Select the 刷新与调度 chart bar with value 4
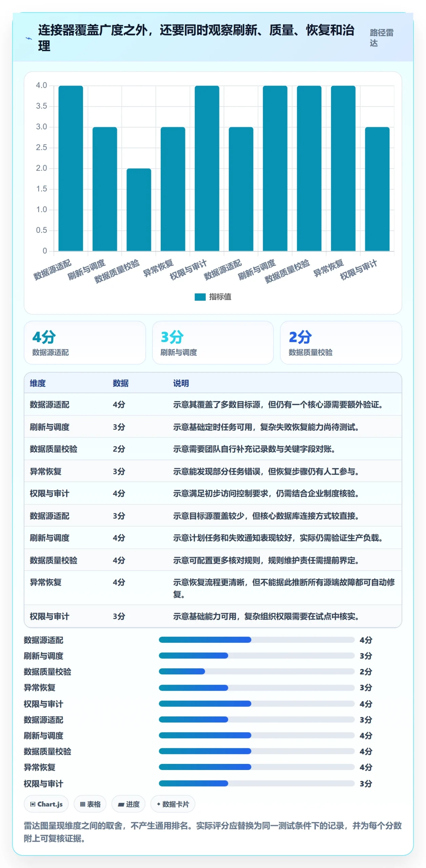 pos(275,168)
